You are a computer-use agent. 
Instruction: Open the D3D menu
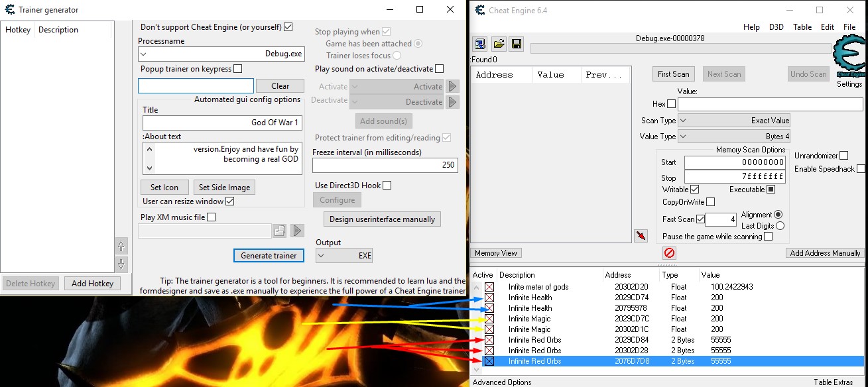click(x=776, y=27)
